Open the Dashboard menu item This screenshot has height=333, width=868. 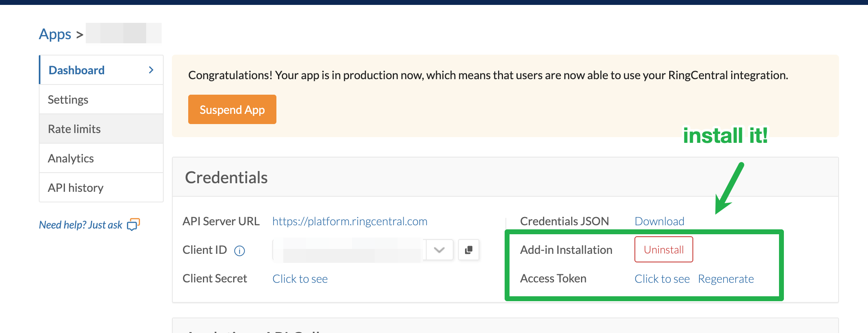(x=77, y=70)
